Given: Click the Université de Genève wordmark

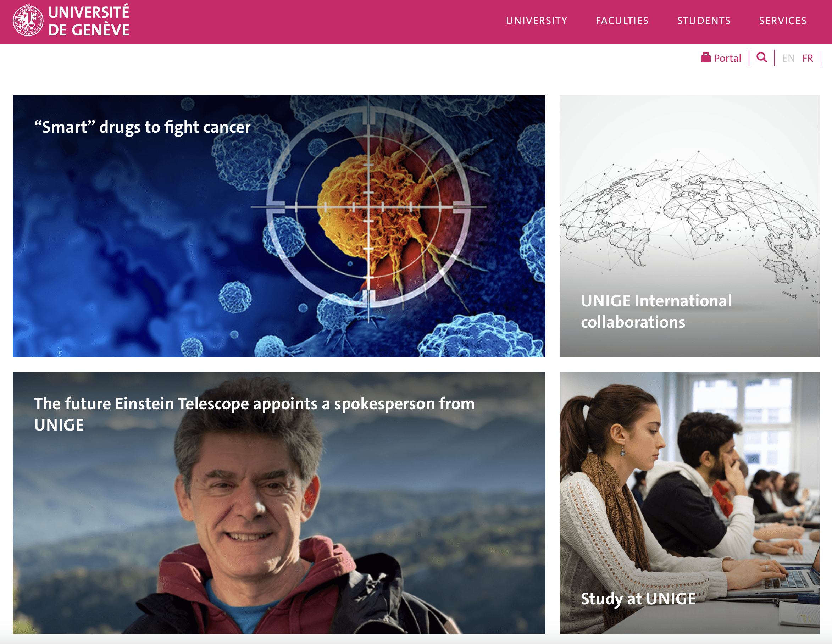Looking at the screenshot, I should (x=89, y=21).
